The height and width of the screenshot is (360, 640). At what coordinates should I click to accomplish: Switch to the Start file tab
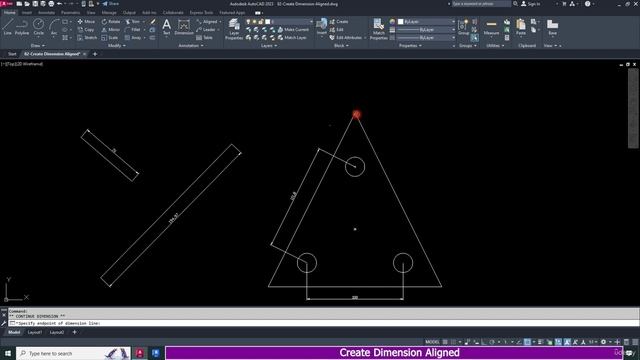click(12, 54)
